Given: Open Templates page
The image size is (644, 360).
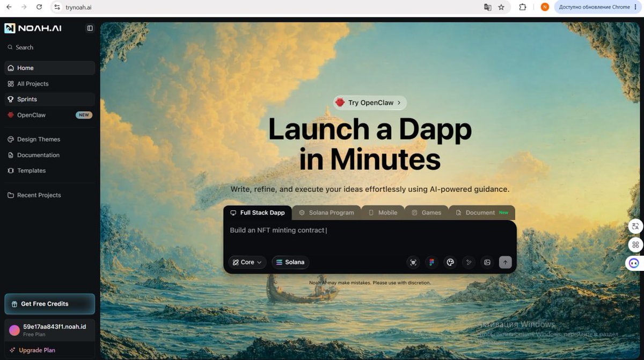Looking at the screenshot, I should (x=49, y=170).
